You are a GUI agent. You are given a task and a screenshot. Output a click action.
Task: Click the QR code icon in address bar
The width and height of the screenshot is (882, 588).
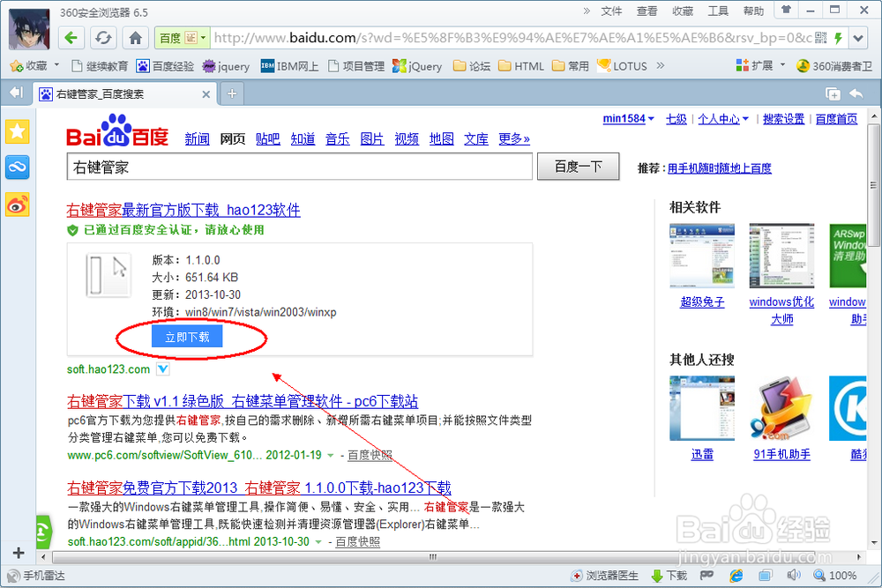[820, 38]
